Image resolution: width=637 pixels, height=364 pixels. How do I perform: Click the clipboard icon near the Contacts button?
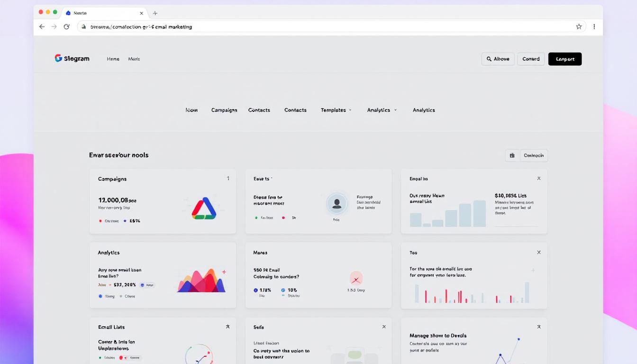(x=512, y=155)
